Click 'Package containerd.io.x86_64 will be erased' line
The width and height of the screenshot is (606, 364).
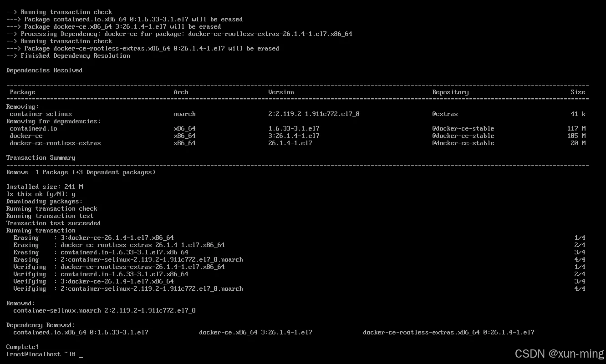(x=124, y=19)
